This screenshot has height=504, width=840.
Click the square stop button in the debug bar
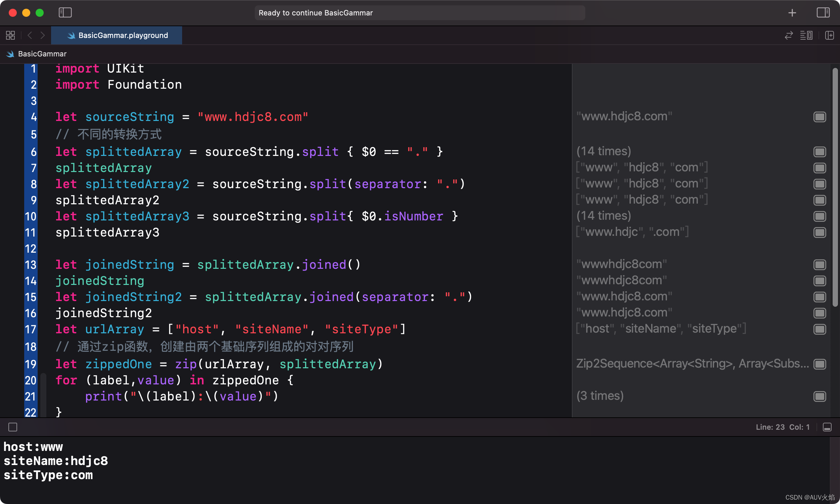coord(13,427)
